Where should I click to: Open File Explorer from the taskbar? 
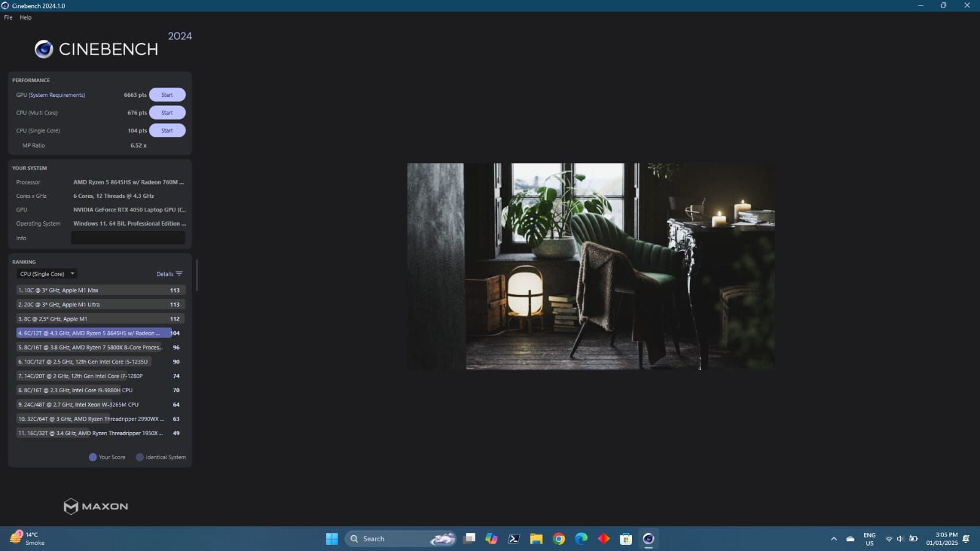point(536,539)
